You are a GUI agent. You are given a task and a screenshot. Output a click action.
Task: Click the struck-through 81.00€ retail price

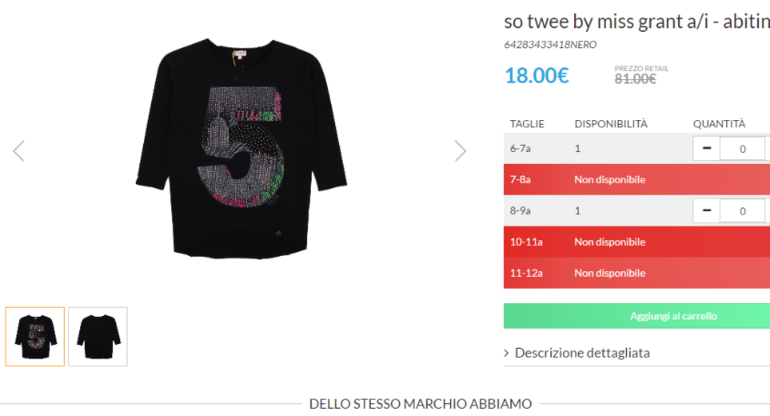(x=635, y=79)
